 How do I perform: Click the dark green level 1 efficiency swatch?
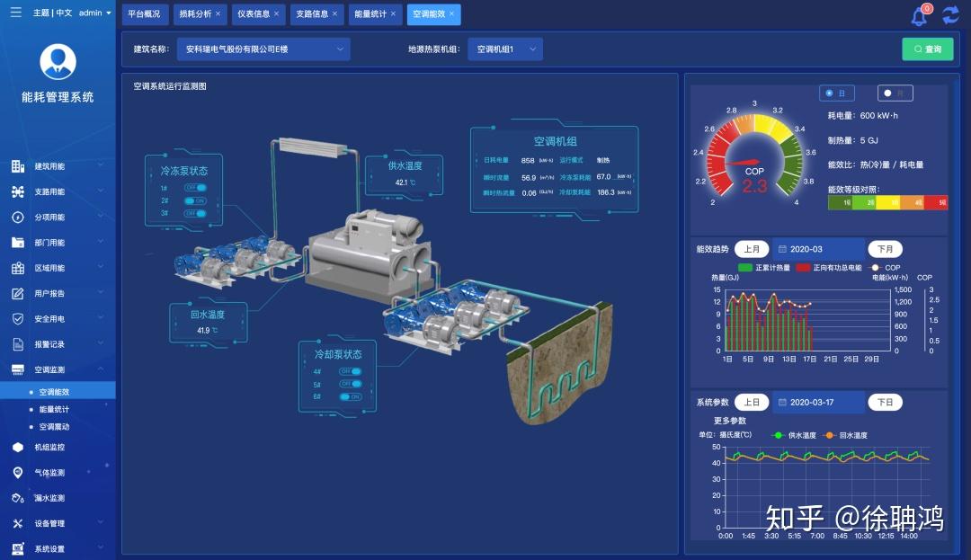(840, 202)
